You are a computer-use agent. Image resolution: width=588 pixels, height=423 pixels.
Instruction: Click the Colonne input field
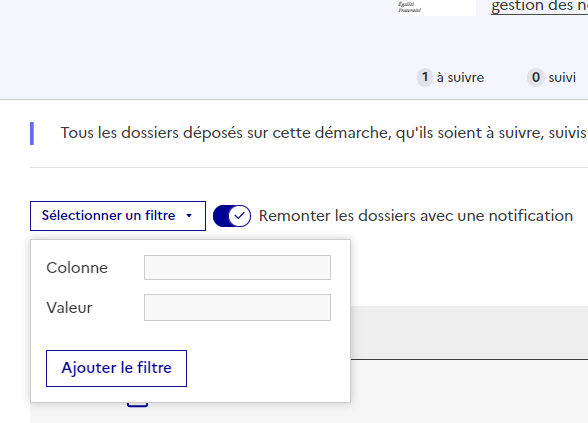point(237,268)
